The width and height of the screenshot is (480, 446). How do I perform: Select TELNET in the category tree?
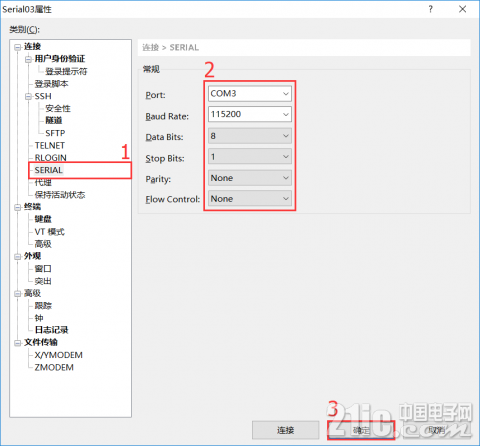point(50,145)
